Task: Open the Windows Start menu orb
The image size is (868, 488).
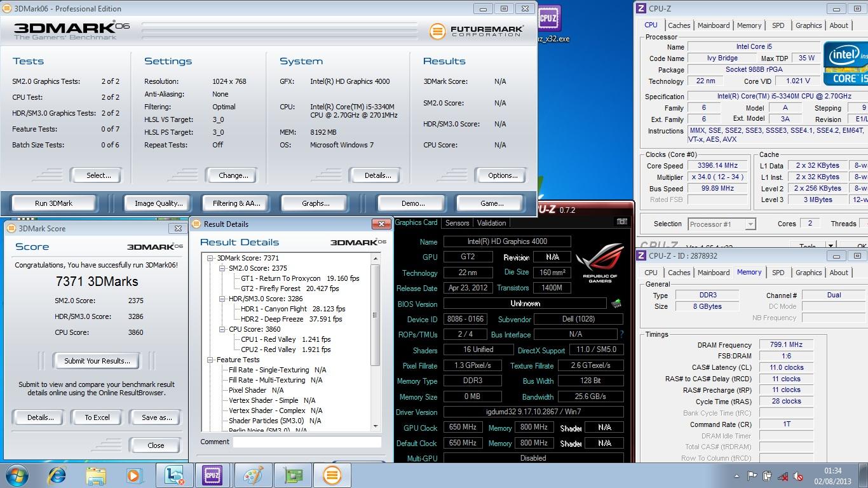Action: [x=17, y=475]
